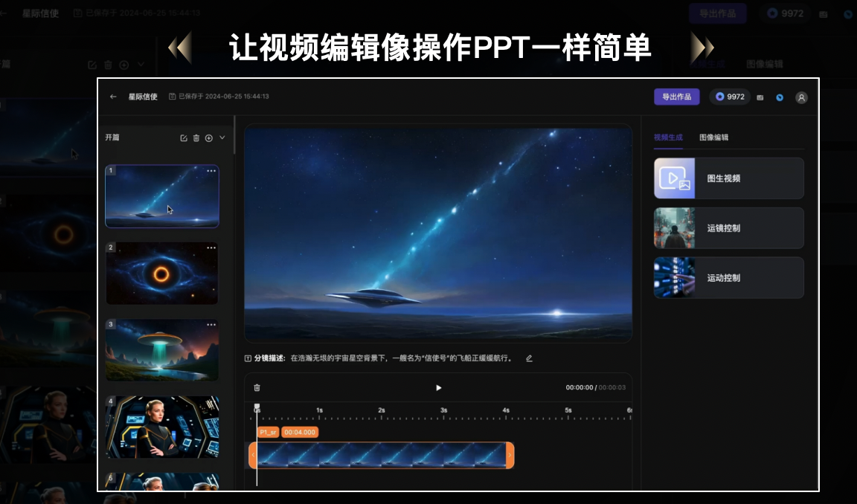The image size is (857, 504).
Task: Click the back arrow next to 星际信使
Action: click(113, 97)
